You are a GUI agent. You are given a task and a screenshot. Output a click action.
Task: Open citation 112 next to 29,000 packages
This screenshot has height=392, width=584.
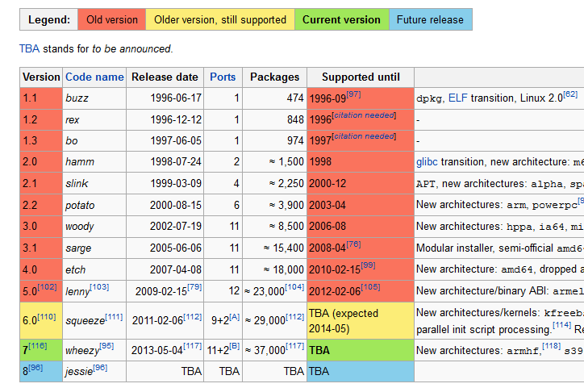click(x=295, y=317)
